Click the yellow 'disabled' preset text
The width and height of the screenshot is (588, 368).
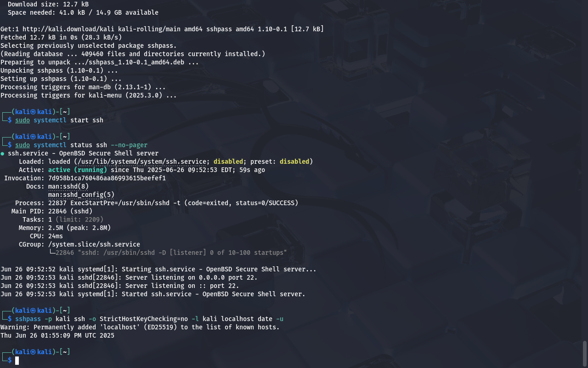coord(294,161)
